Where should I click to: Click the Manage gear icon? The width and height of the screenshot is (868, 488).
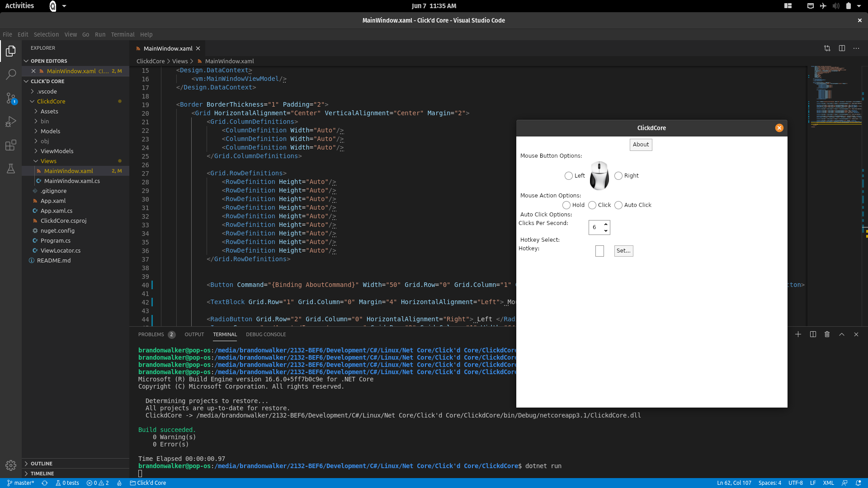11,465
